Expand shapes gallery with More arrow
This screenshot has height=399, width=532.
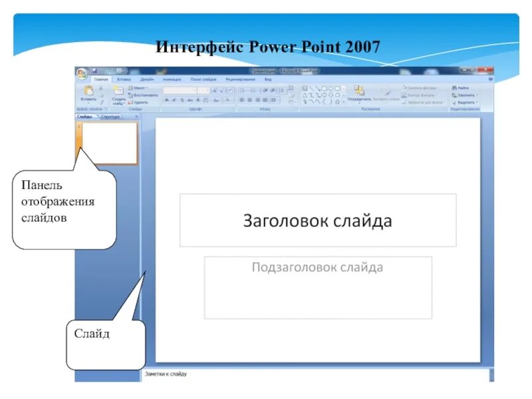pos(344,102)
